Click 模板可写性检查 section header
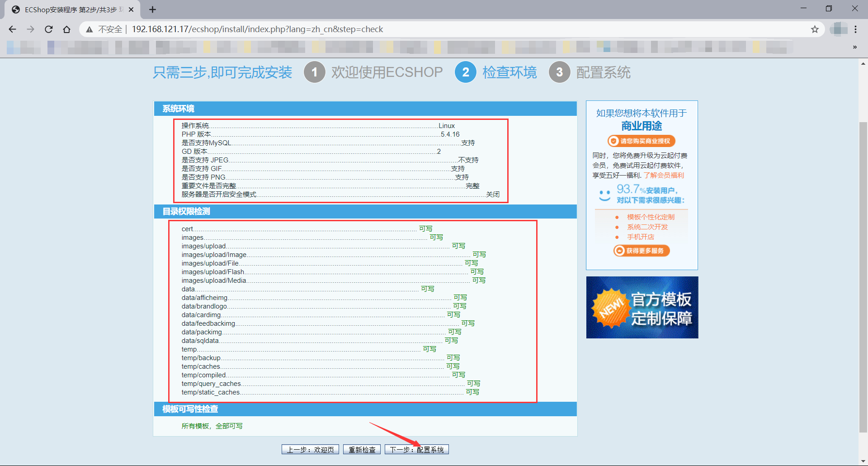The height and width of the screenshot is (466, 868). click(x=365, y=409)
